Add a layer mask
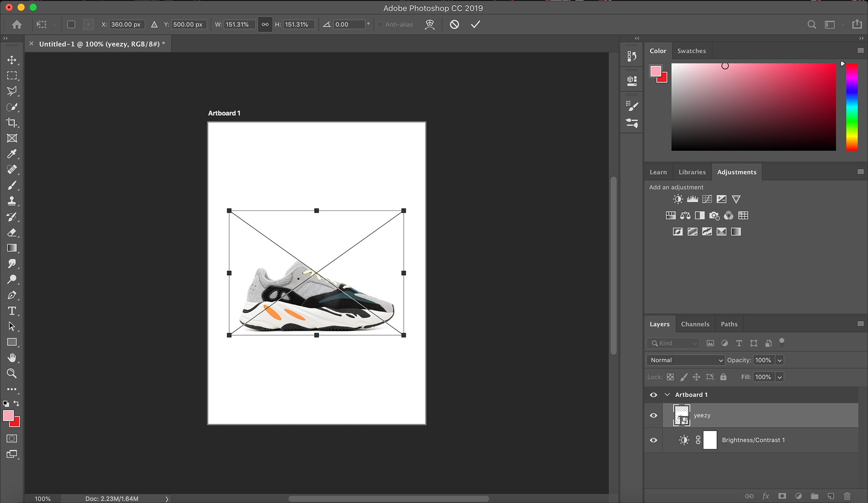This screenshot has height=503, width=868. click(782, 496)
